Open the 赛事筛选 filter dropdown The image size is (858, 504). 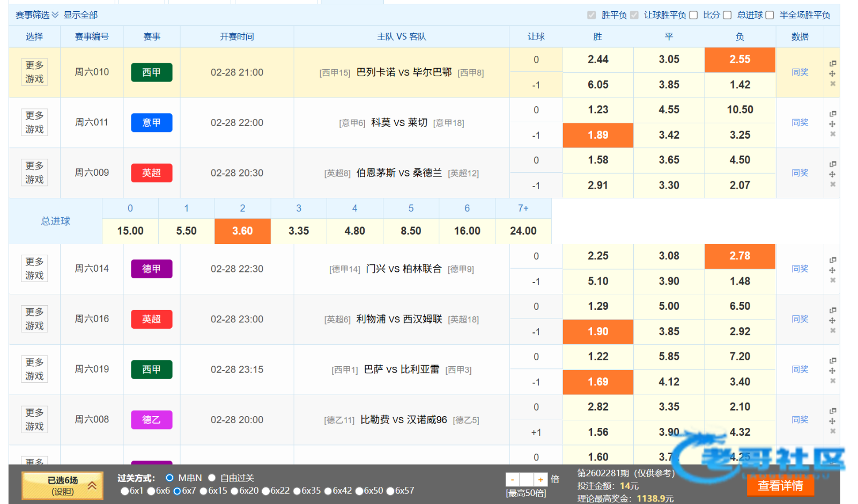(x=36, y=15)
